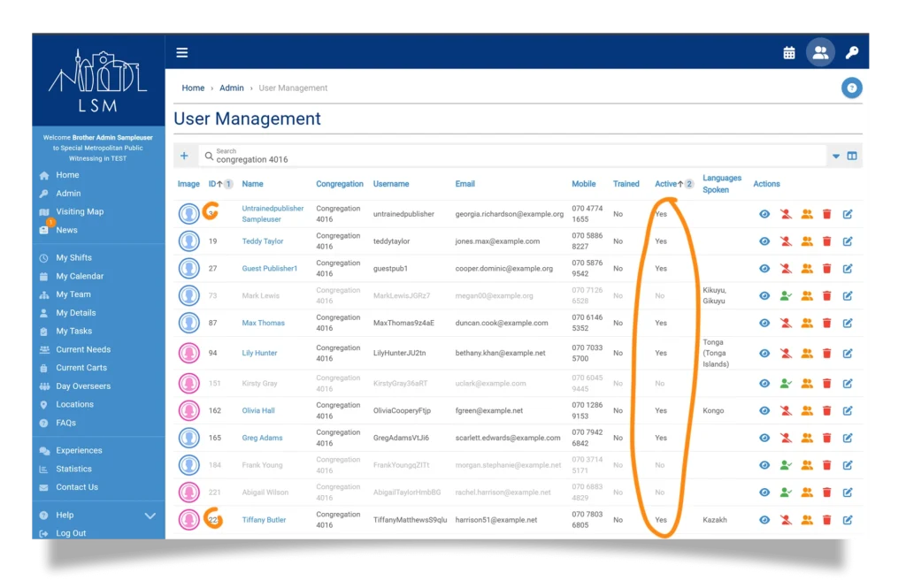Click Greg Adams profile avatar
This screenshot has width=906, height=588.
pyautogui.click(x=189, y=438)
